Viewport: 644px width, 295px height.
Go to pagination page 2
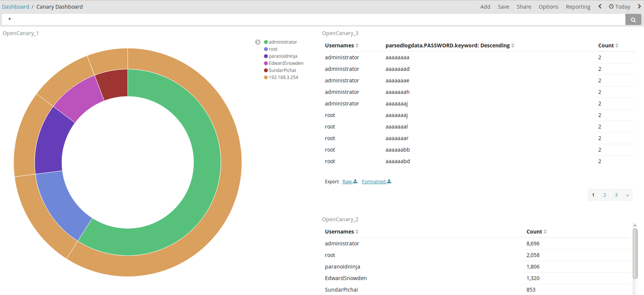coord(605,195)
